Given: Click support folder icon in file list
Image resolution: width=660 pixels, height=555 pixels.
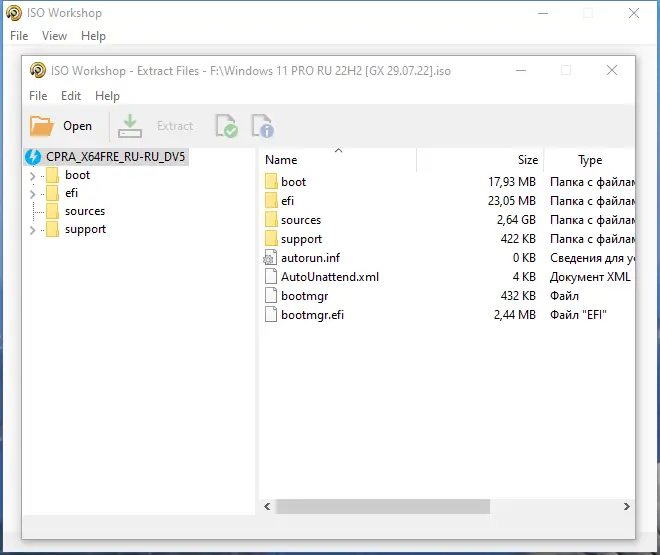Looking at the screenshot, I should [271, 239].
